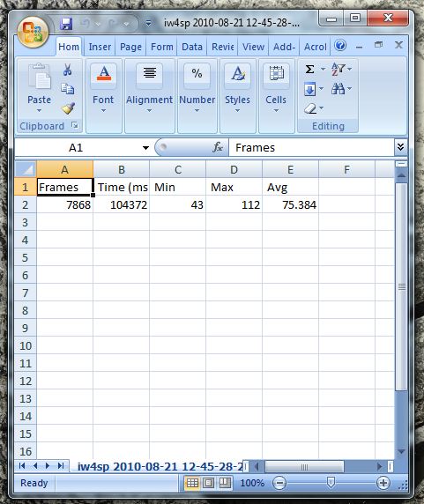Click the first sheet navigation arrow
This screenshot has width=424, height=504.
pyautogui.click(x=22, y=466)
